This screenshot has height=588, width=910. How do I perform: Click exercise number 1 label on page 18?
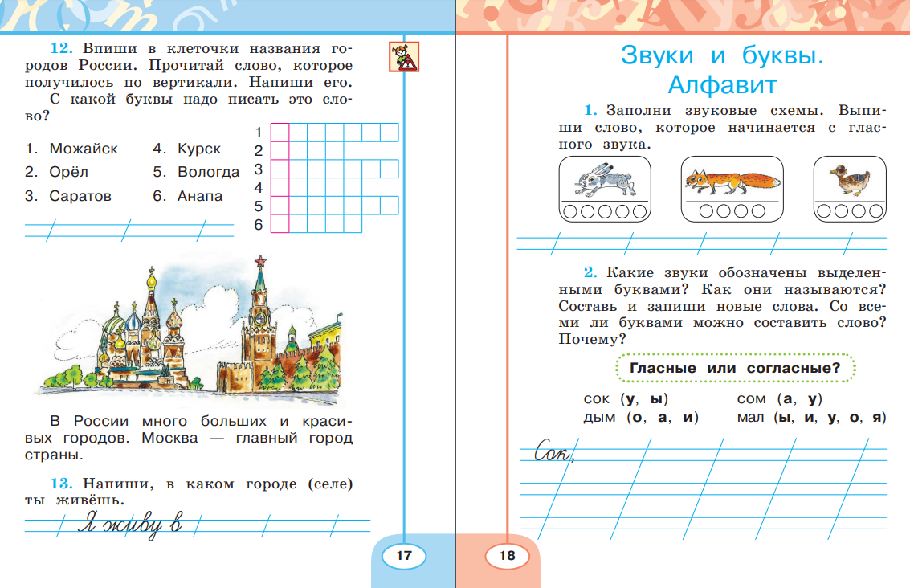point(590,110)
